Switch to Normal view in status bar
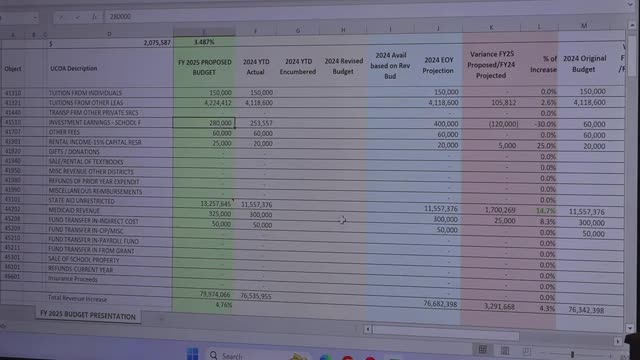Screen dimensions: 640x360 click(x=482, y=349)
